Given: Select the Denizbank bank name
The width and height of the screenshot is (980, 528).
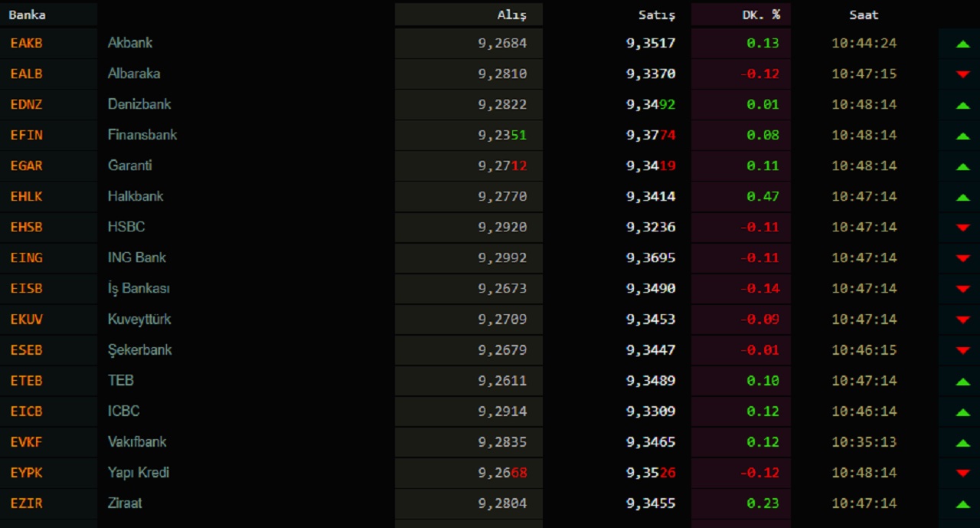Looking at the screenshot, I should click(139, 104).
